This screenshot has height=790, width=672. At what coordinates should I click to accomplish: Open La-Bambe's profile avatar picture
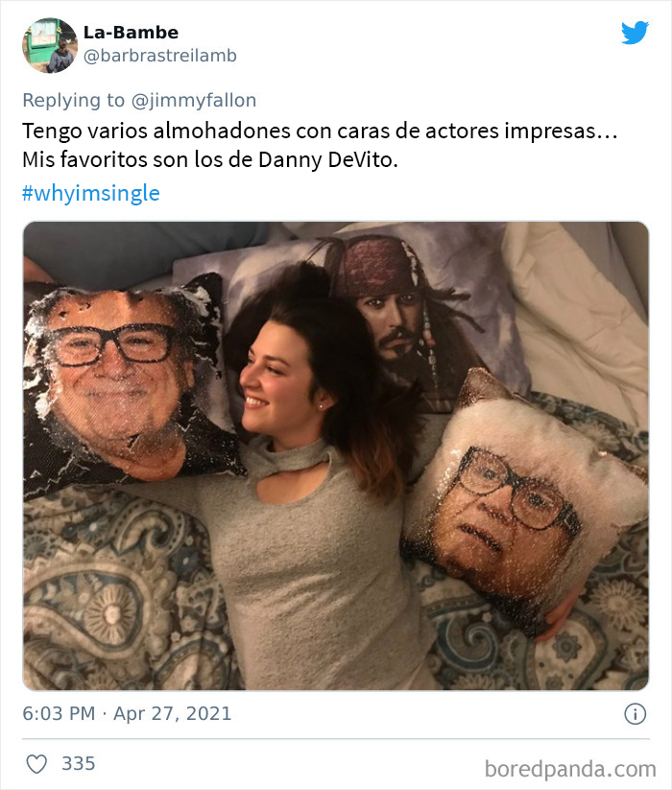(x=49, y=45)
